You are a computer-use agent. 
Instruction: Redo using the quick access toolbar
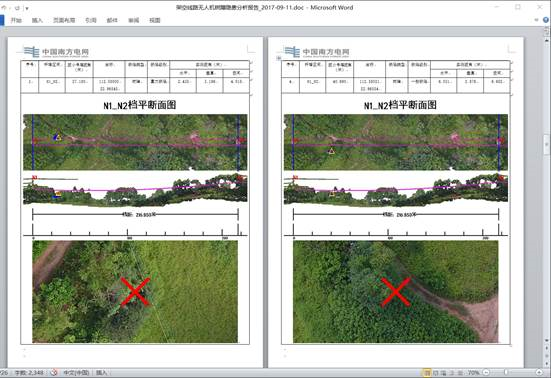tap(17, 7)
